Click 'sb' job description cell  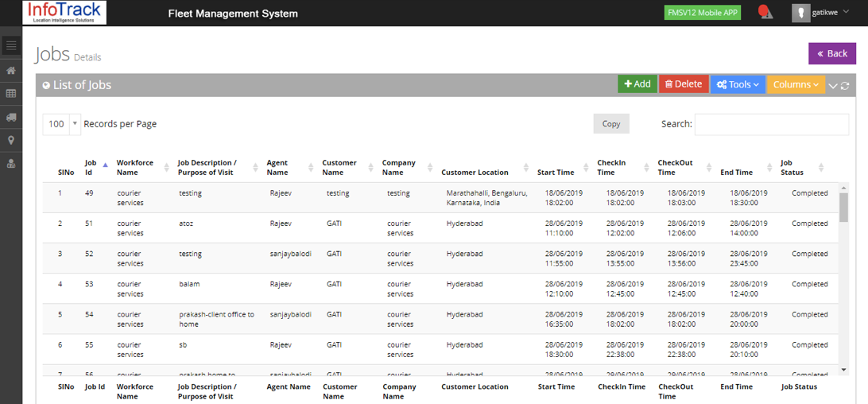(184, 344)
